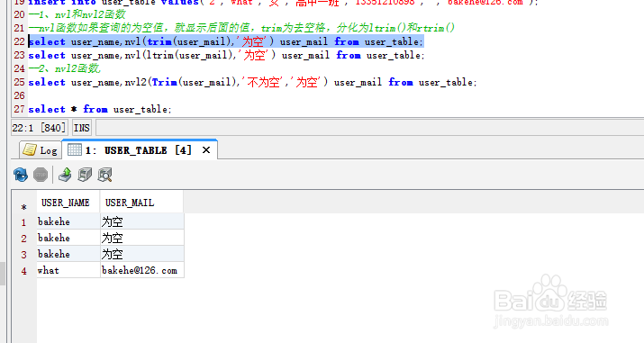644x343 pixels.
Task: Click 为空 cell in row 1
Action: tap(142, 221)
